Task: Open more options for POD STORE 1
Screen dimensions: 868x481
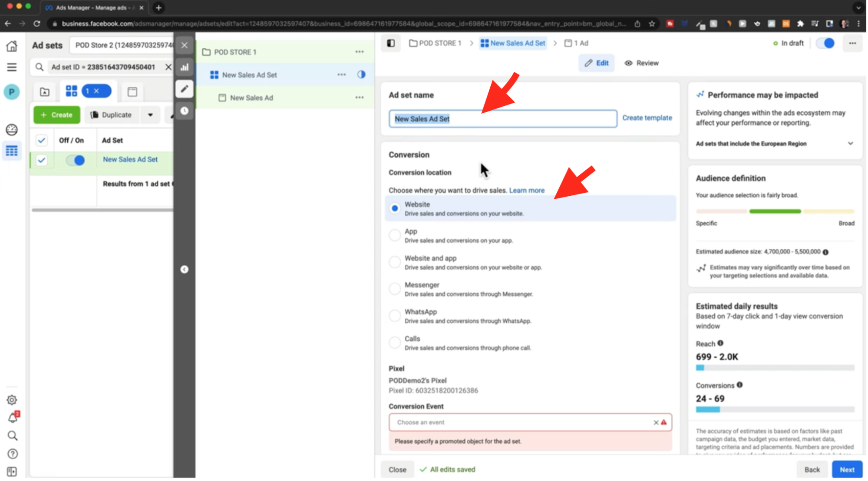Action: [x=360, y=52]
